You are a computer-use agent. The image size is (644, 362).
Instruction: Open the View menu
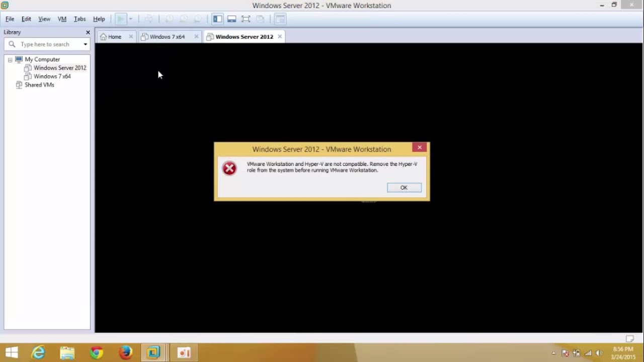click(44, 19)
